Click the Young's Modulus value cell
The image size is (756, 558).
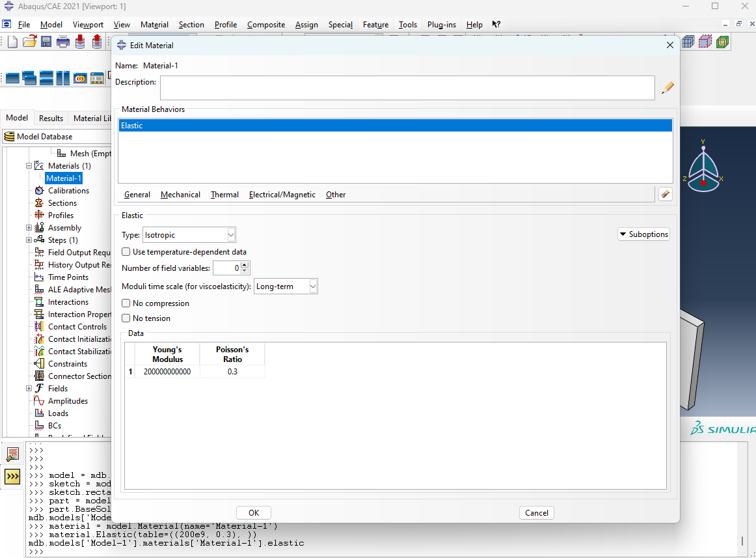coord(167,372)
